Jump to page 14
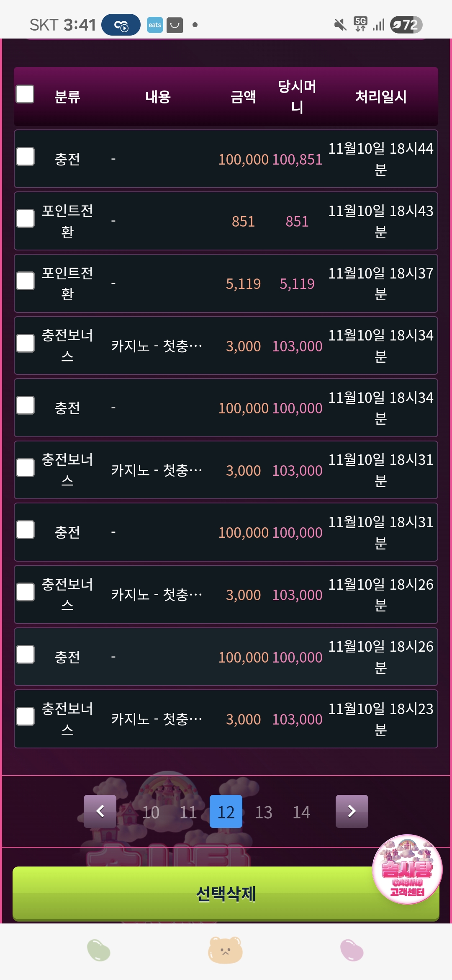The image size is (452, 980). point(301,812)
